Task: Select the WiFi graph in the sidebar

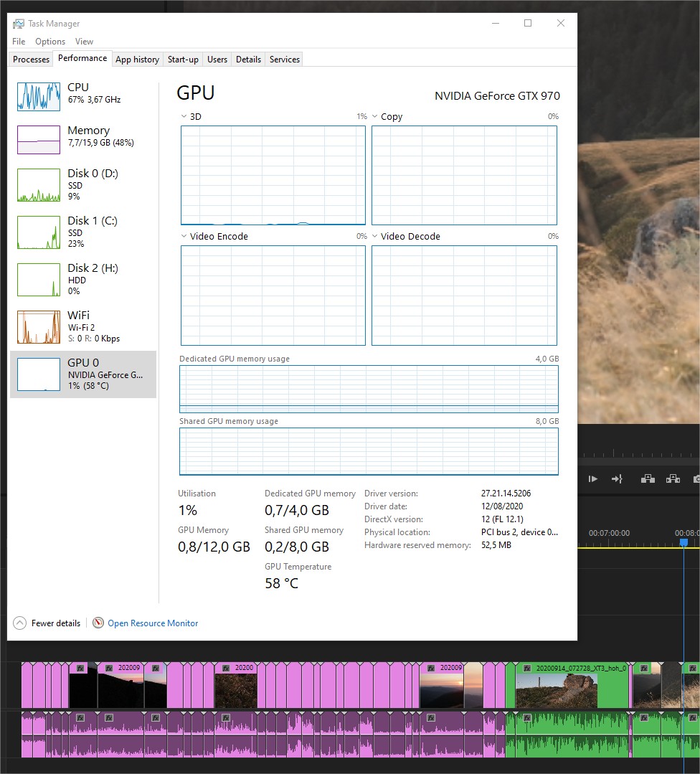Action: 39,327
